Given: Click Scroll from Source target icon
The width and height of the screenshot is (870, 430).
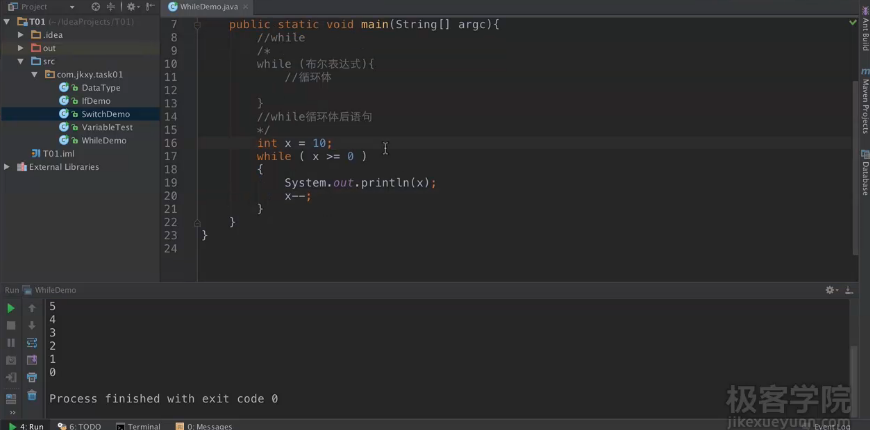Looking at the screenshot, I should coord(95,7).
